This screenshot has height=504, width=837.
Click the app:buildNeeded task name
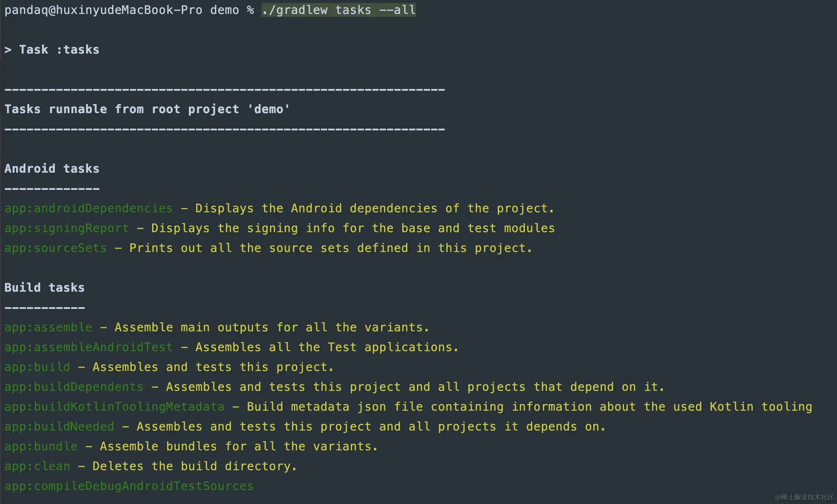tap(59, 426)
